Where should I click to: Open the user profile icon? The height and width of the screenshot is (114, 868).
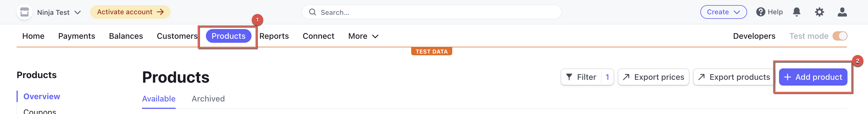[842, 12]
